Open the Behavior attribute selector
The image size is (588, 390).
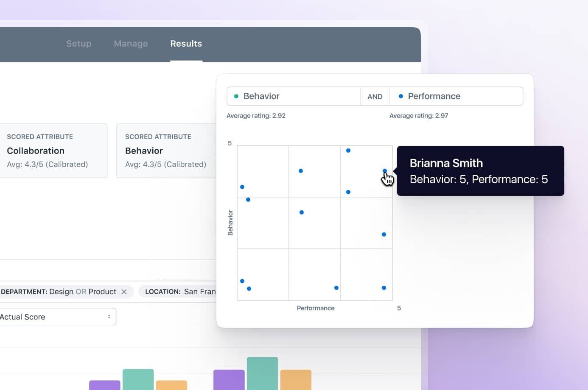293,96
